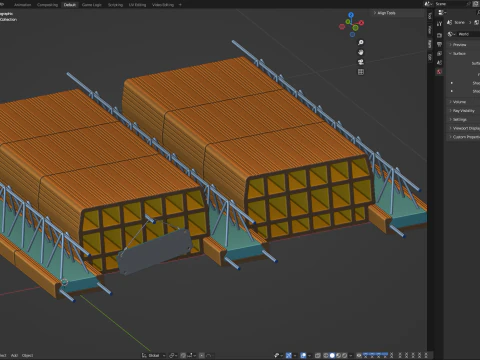Viewport: 480px width, 360px height.
Task: Open the pivot point dropdown
Action: point(173,355)
